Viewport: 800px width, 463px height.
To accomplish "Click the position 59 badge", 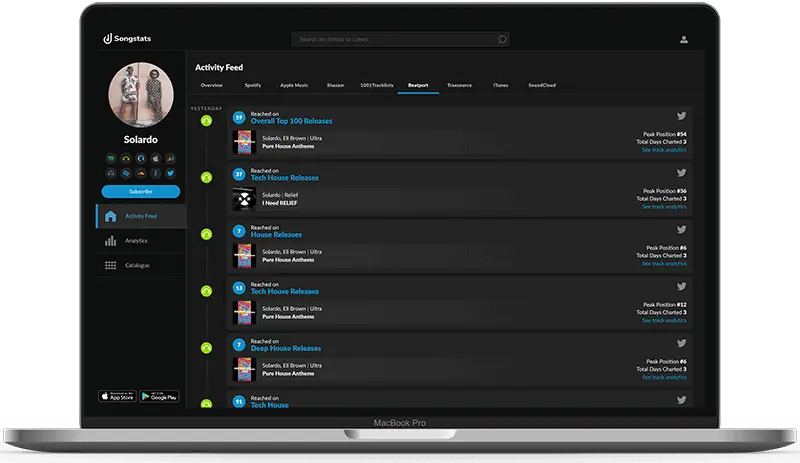I will click(239, 117).
